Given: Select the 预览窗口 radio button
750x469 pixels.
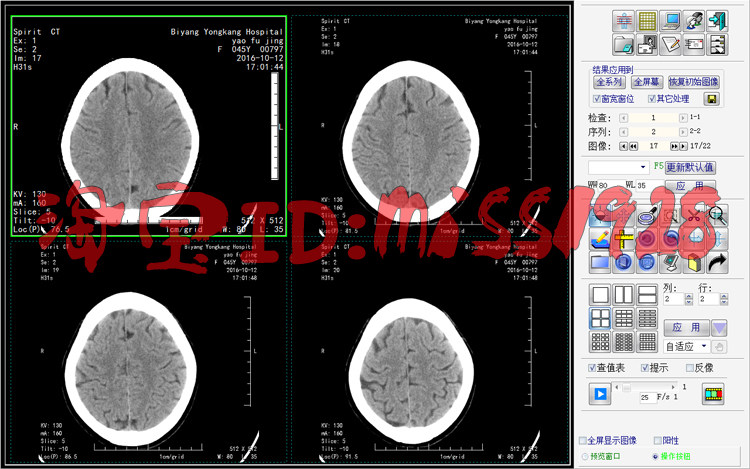Looking at the screenshot, I should click(585, 457).
